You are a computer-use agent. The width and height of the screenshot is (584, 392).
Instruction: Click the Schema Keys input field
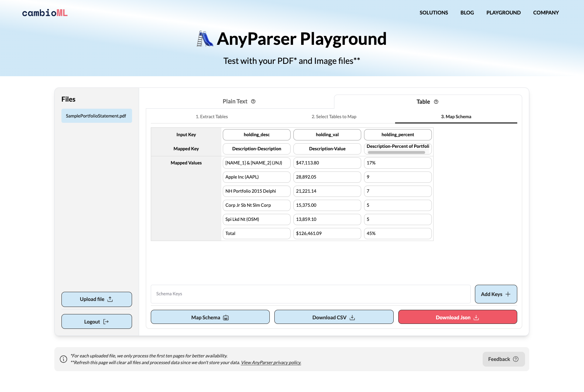(311, 294)
